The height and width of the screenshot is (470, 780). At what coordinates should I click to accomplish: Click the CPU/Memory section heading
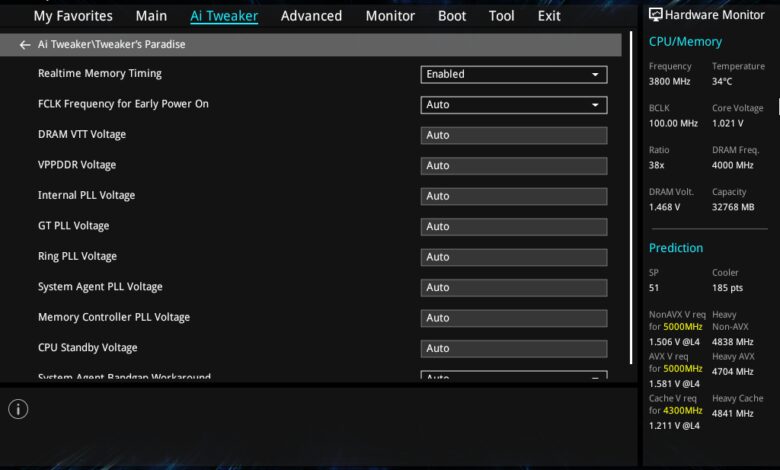point(685,42)
